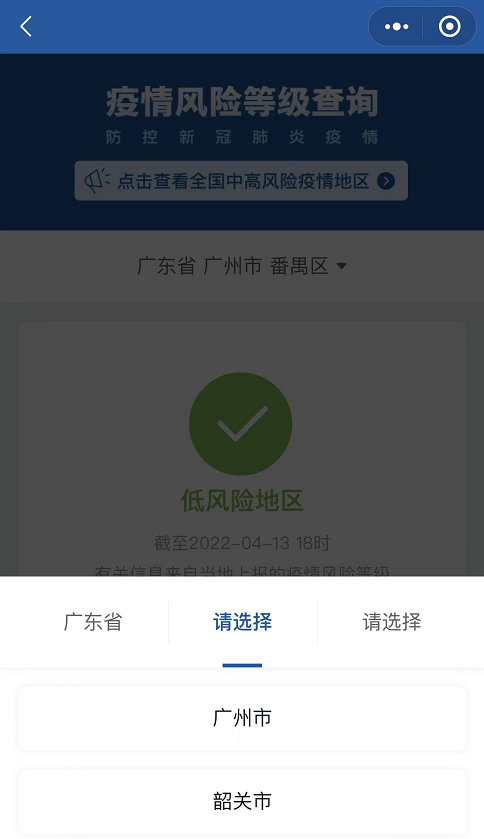This screenshot has height=839, width=484.
Task: Go back using the left arrow icon
Action: point(26,26)
